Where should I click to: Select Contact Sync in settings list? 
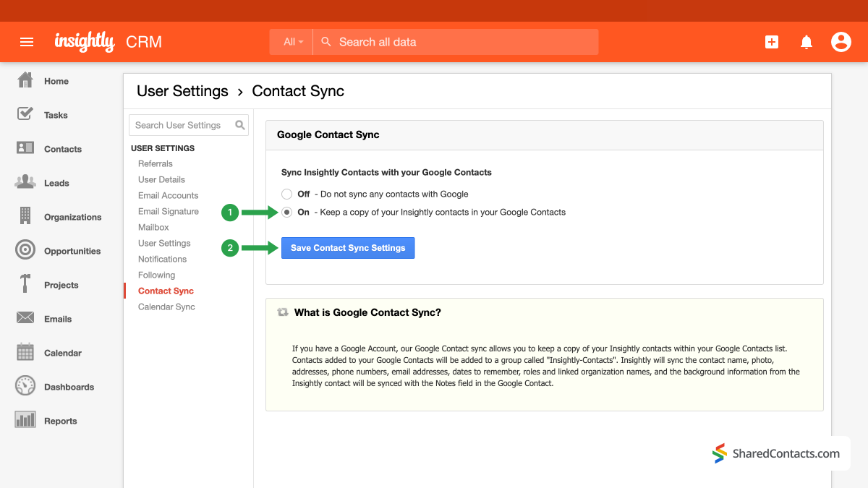(x=166, y=291)
